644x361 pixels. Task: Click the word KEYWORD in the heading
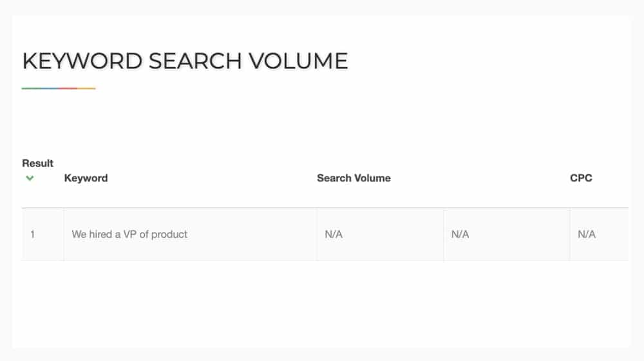point(82,61)
